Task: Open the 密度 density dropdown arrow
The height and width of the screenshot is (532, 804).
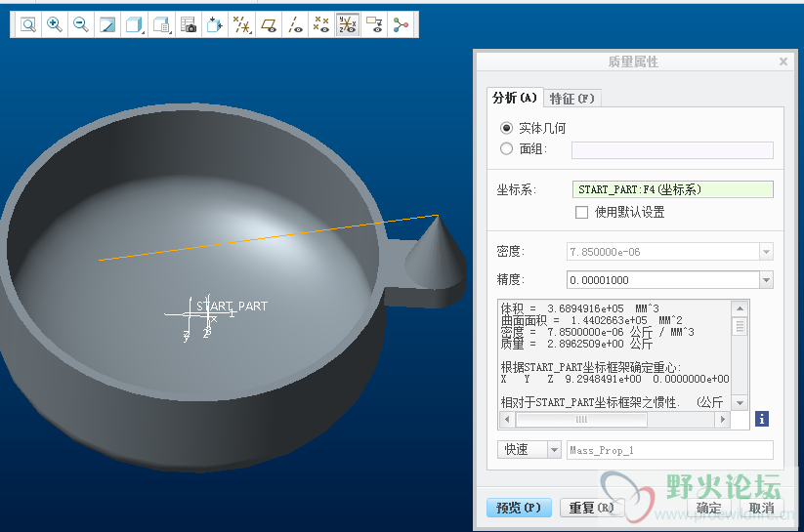Action: 766,252
